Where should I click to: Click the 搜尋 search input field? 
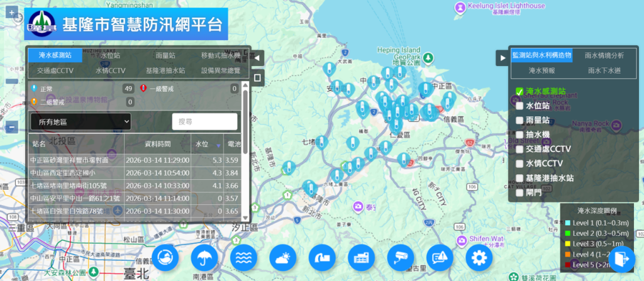[205, 121]
